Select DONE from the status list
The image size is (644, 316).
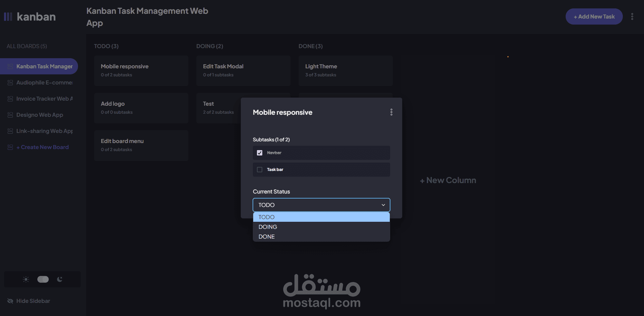[x=267, y=237]
